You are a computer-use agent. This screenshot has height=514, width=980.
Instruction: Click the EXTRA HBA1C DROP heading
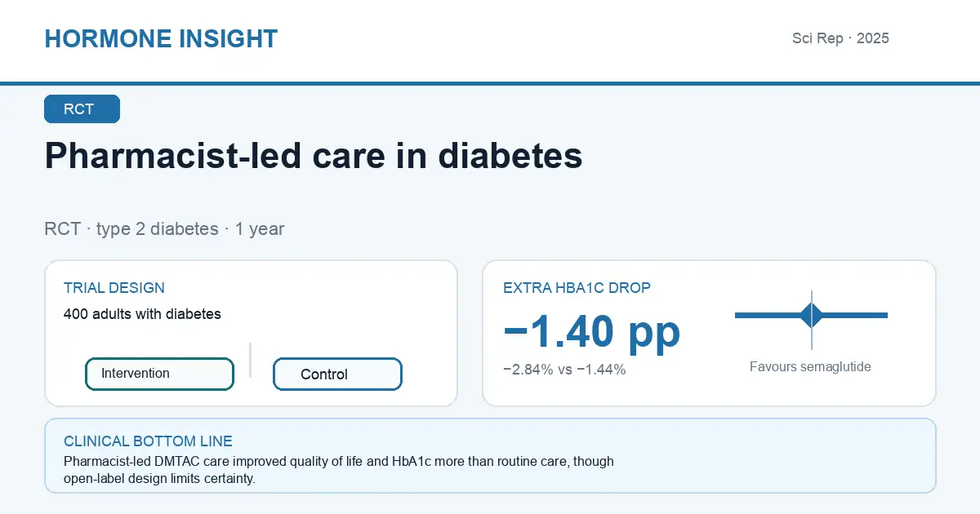point(577,288)
